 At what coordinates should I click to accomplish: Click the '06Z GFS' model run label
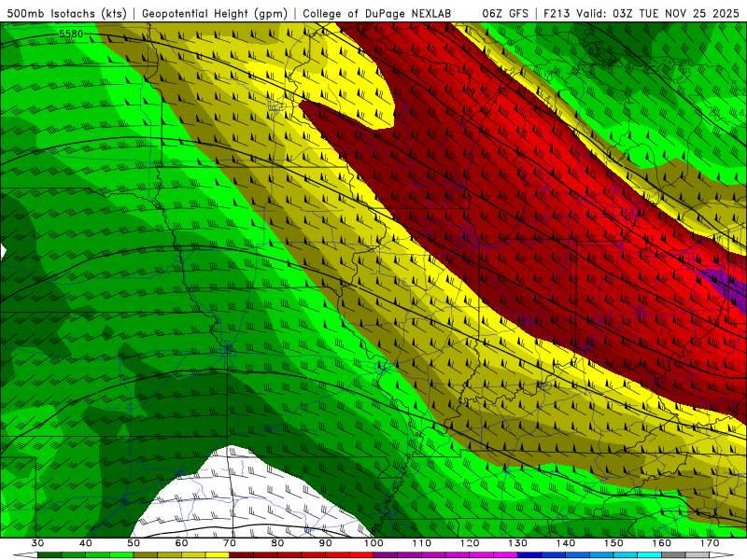[505, 13]
